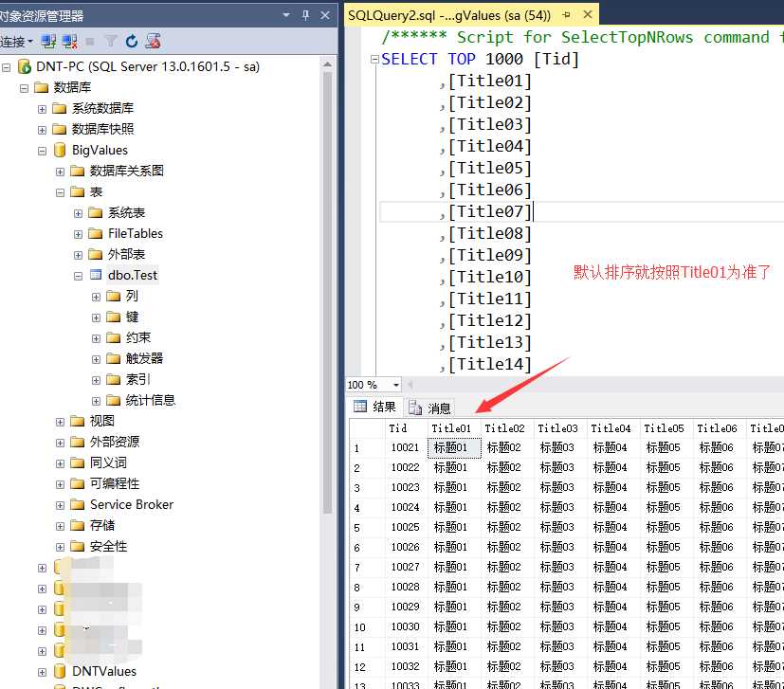Select the Tid cell 10021
This screenshot has height=689, width=784.
pos(407,447)
